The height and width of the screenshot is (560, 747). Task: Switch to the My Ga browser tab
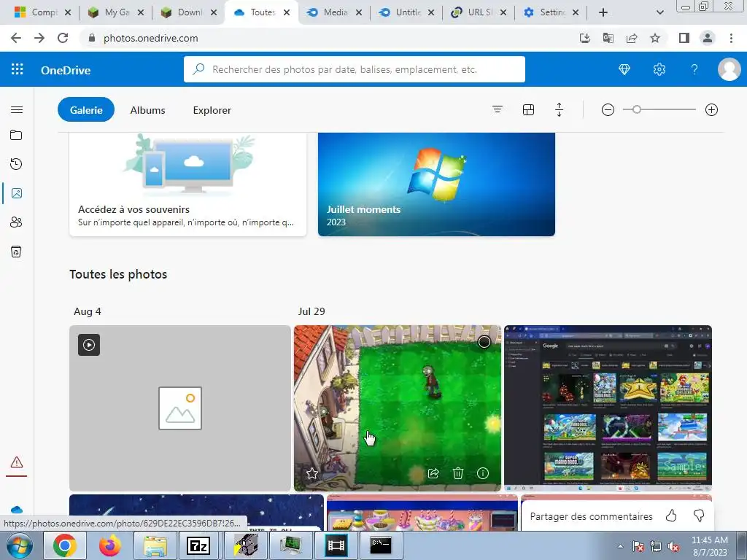pyautogui.click(x=117, y=12)
